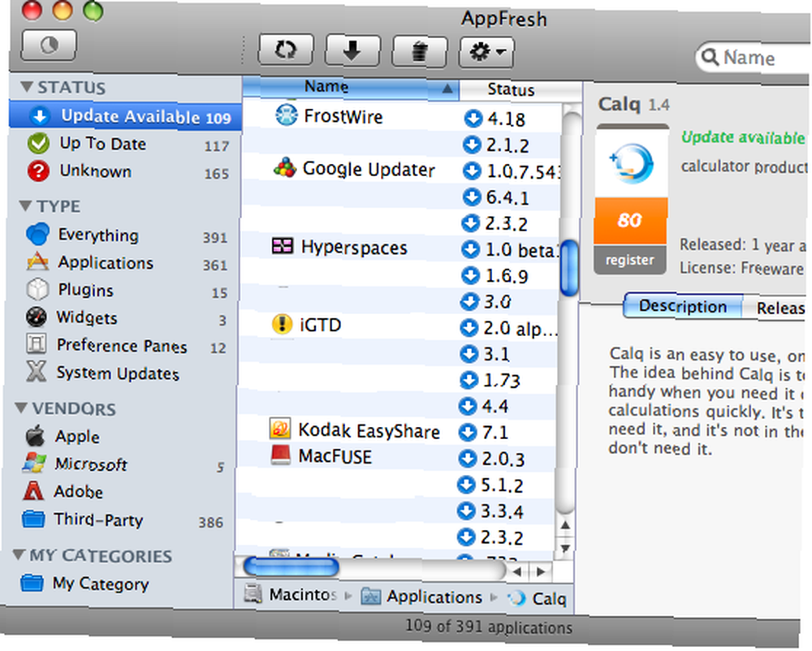Screen dimensions: 812x651
Task: Click the update arrow icon beside 1.0.7.54
Action: (x=472, y=170)
